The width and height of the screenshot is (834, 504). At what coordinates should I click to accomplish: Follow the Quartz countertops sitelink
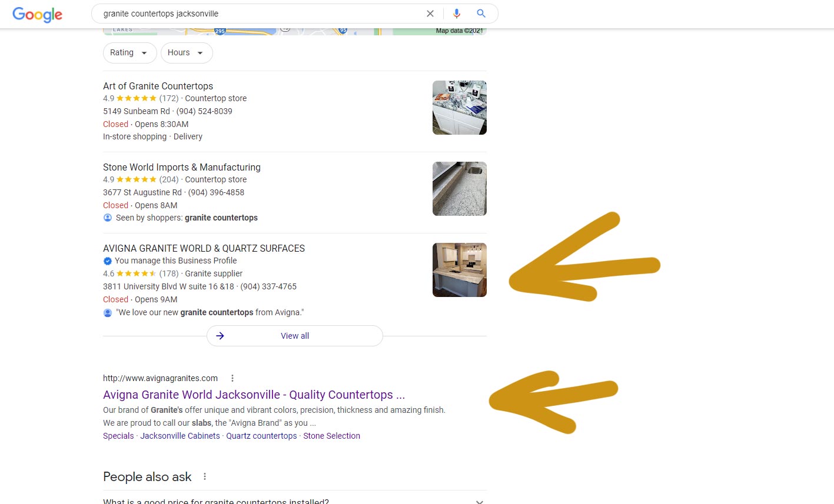261,436
